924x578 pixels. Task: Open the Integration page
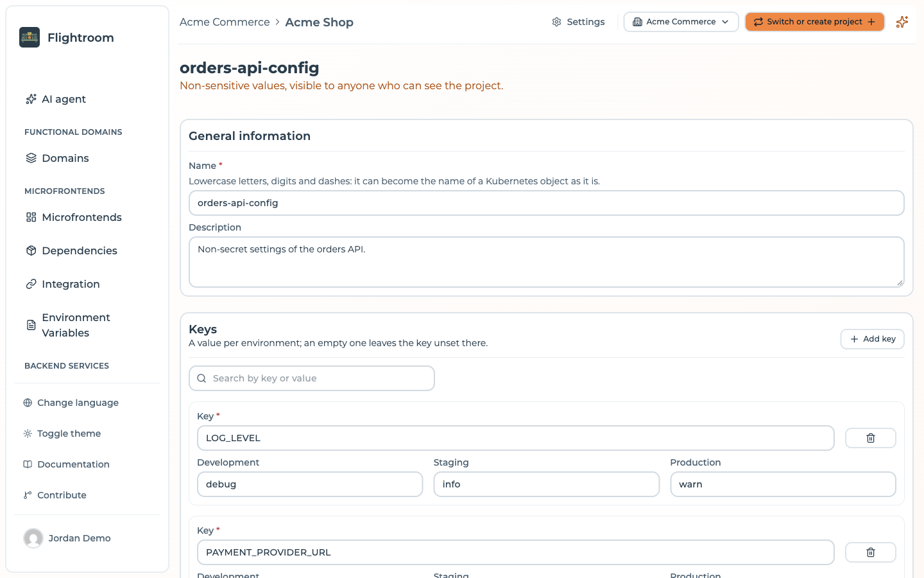pos(63,284)
